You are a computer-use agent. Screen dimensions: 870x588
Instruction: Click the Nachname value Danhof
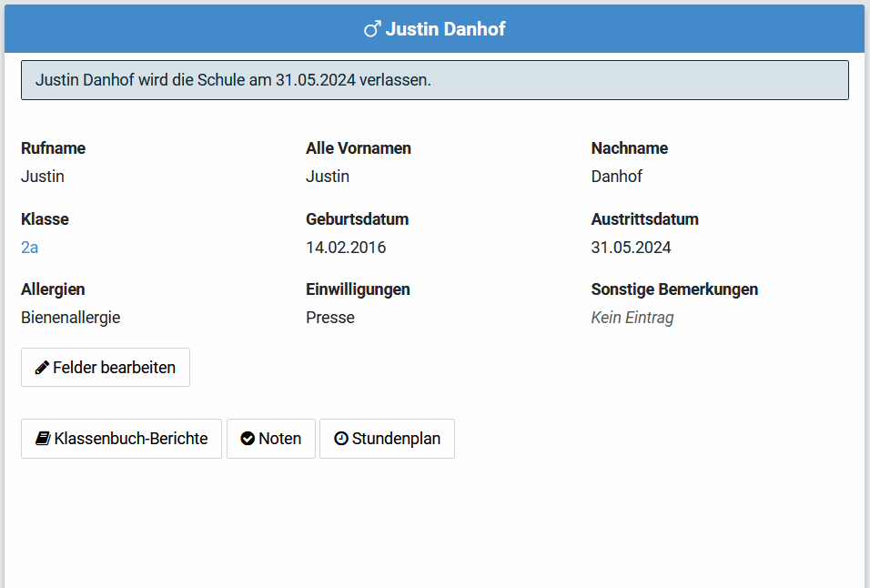coord(616,177)
